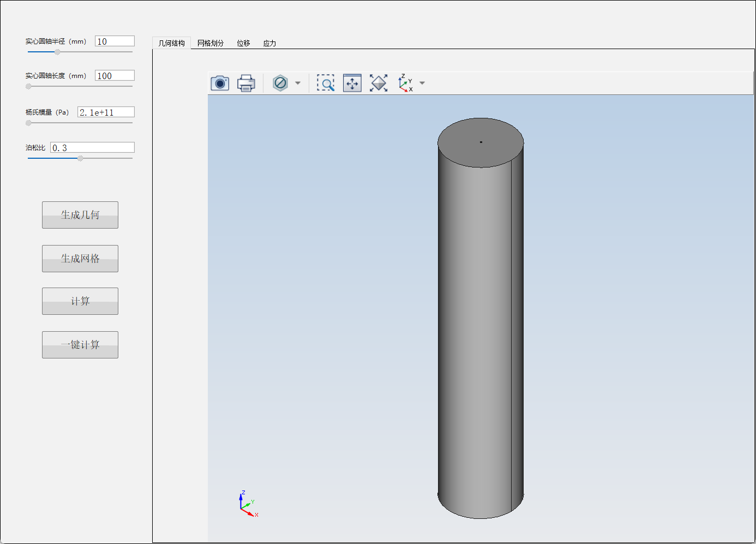
Task: Click the 杨氏模量 (Pa) label
Action: [47, 112]
